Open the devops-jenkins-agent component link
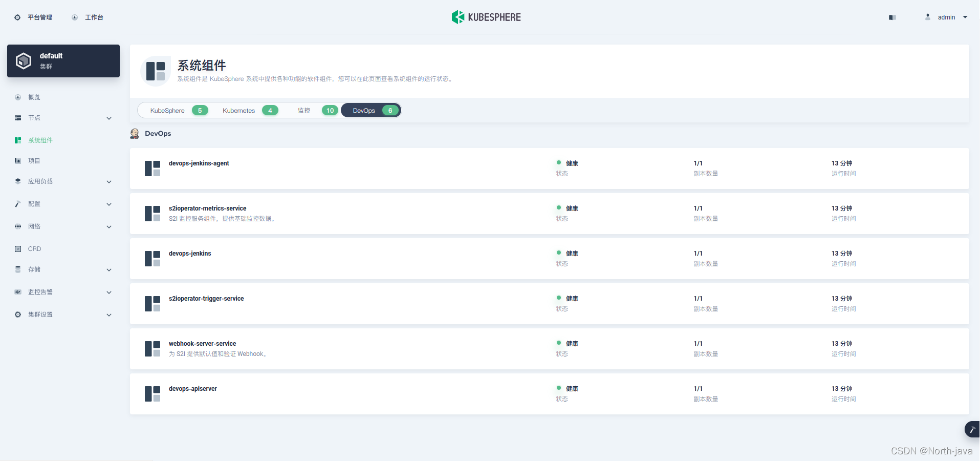 tap(199, 163)
